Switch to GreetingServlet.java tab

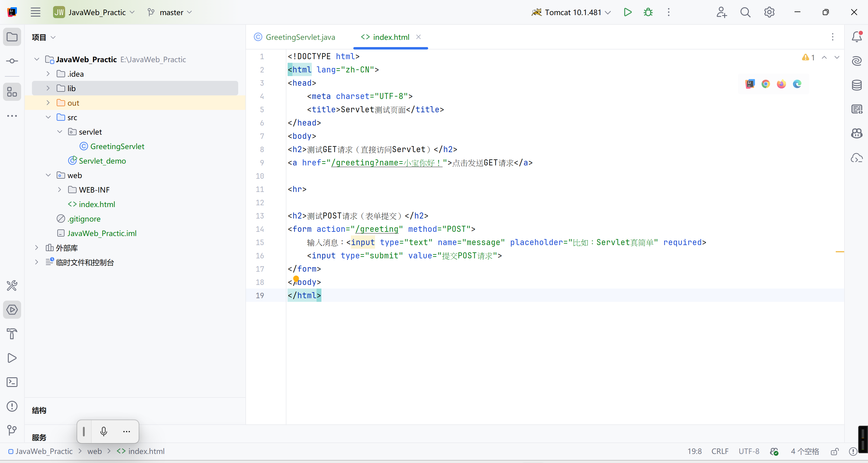(300, 37)
